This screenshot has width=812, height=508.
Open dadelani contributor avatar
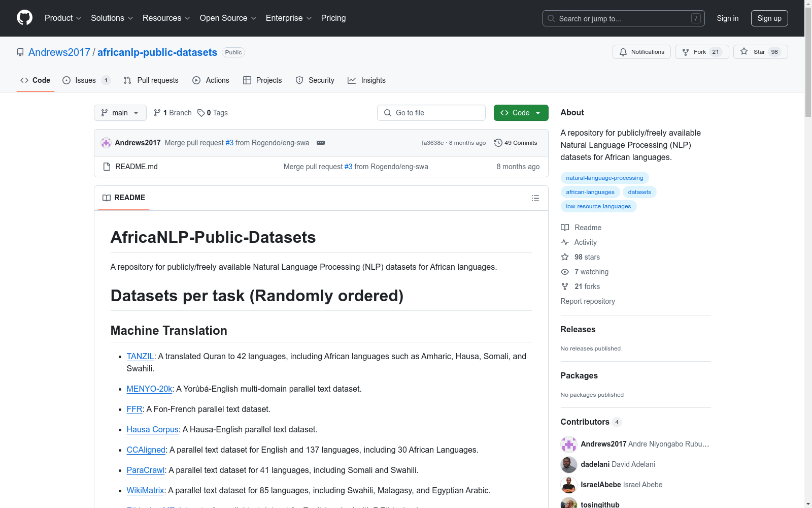[569, 464]
